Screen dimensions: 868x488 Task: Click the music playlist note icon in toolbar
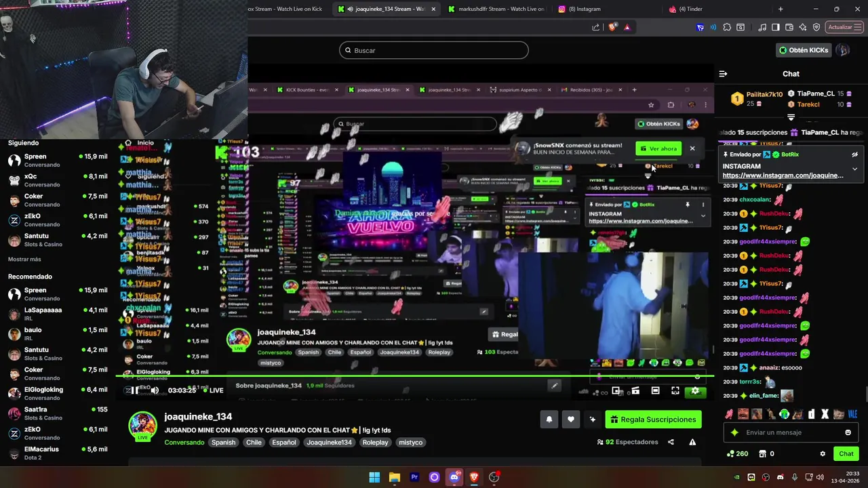tap(762, 27)
